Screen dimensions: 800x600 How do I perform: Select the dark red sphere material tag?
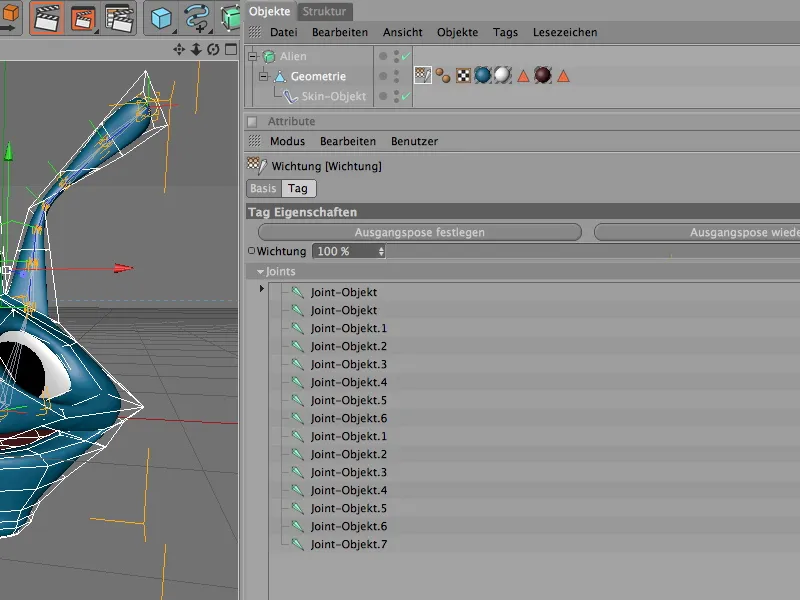point(543,76)
